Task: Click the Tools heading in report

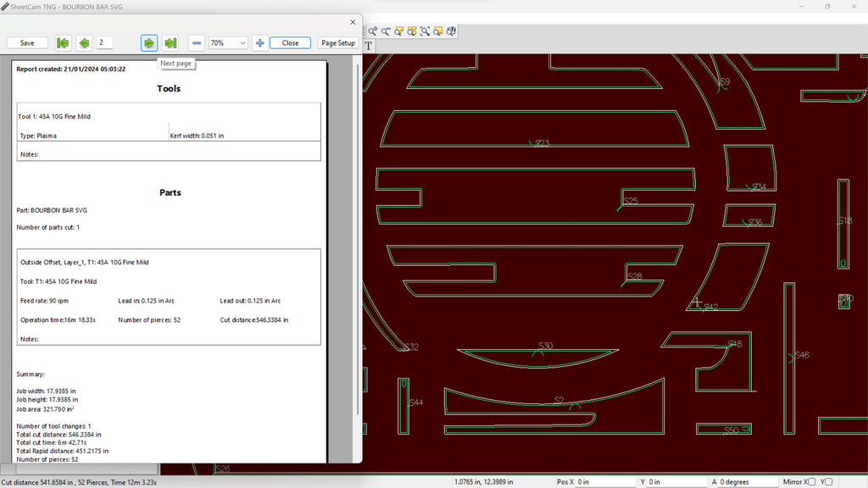Action: click(x=169, y=88)
